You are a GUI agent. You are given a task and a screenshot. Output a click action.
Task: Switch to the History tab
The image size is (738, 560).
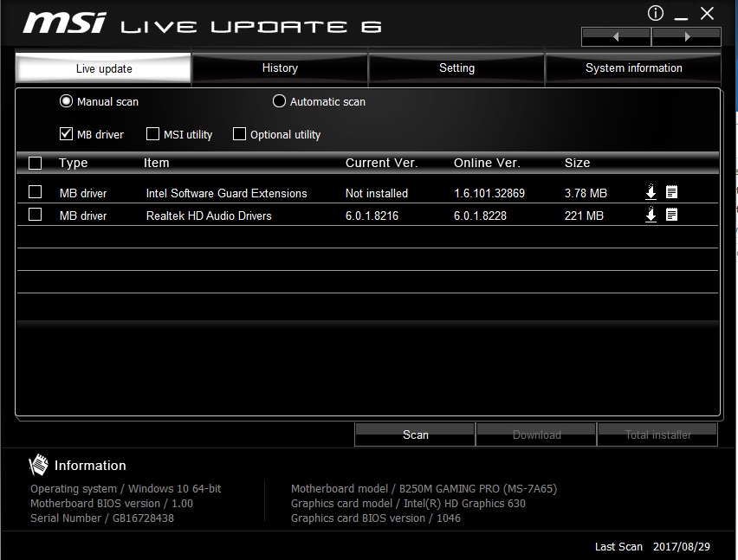280,68
